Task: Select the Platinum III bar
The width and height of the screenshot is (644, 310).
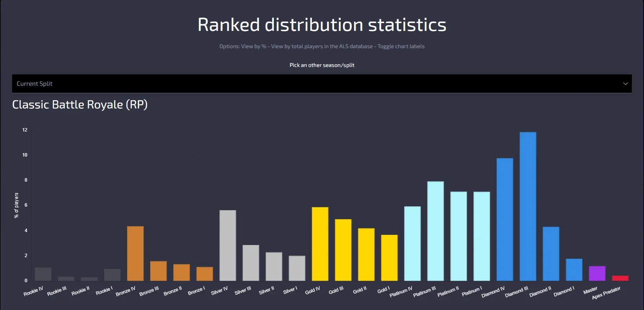Action: click(435, 231)
